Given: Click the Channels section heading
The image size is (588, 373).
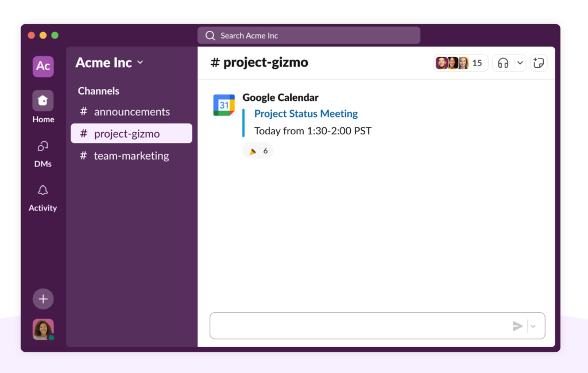Looking at the screenshot, I should [99, 91].
